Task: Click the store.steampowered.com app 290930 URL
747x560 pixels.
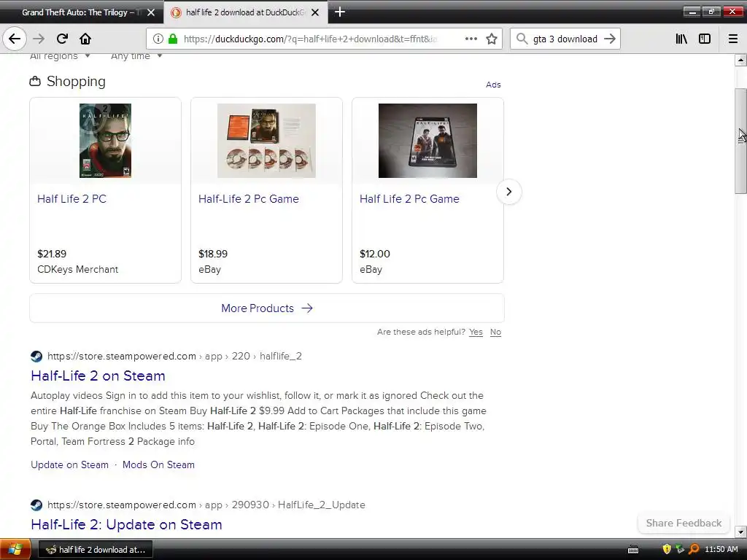Action: [x=206, y=505]
